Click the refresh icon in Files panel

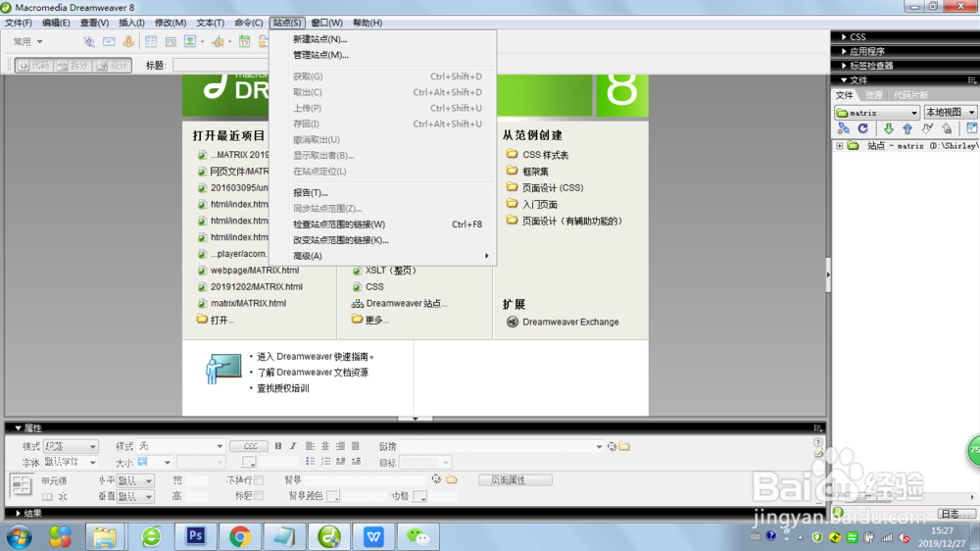(863, 128)
